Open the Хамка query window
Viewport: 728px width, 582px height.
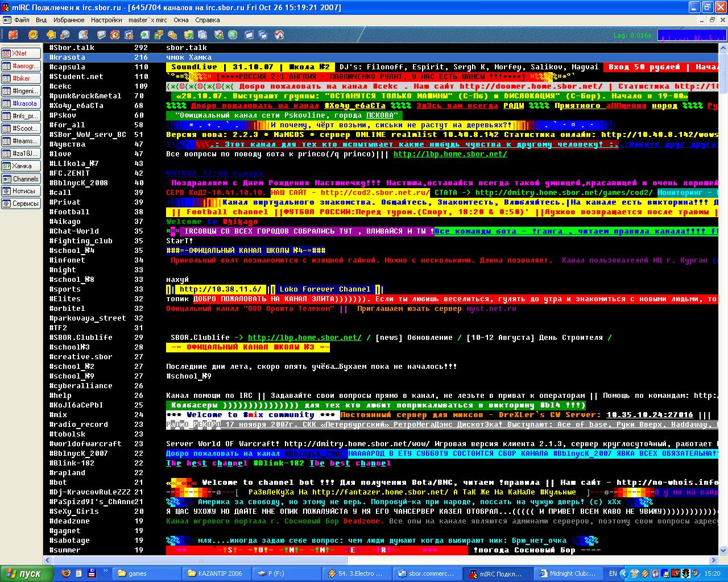21,166
